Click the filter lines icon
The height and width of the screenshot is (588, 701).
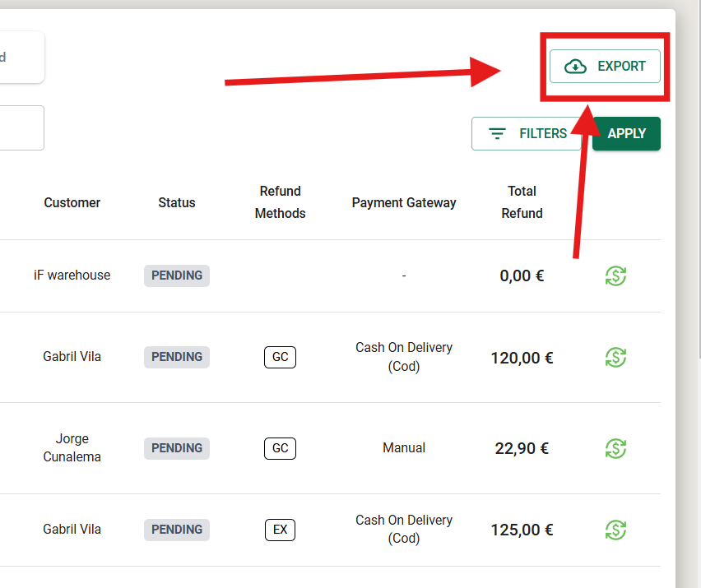(x=497, y=133)
